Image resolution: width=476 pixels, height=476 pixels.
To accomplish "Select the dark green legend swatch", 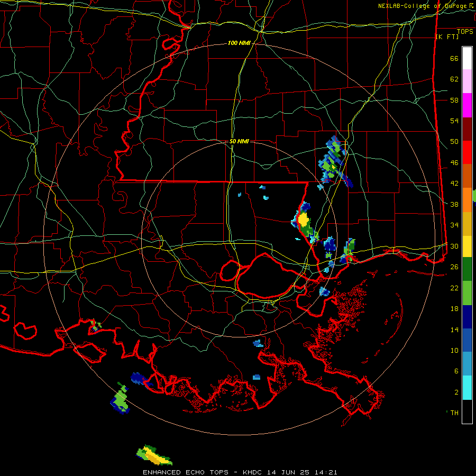I will (467, 269).
